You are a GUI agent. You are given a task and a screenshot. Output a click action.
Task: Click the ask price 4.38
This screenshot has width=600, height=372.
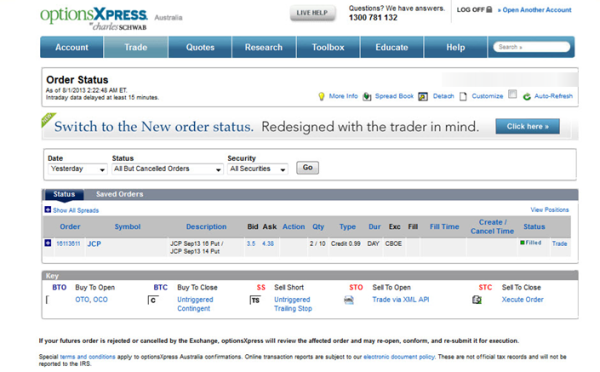pos(268,243)
